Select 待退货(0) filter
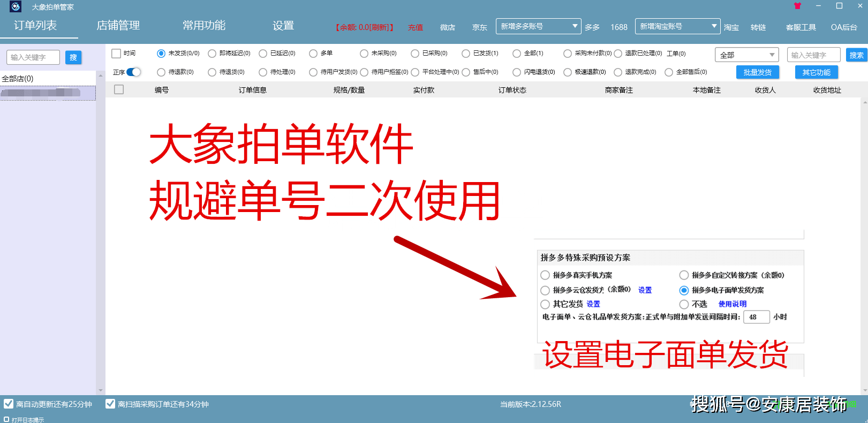 click(x=212, y=72)
